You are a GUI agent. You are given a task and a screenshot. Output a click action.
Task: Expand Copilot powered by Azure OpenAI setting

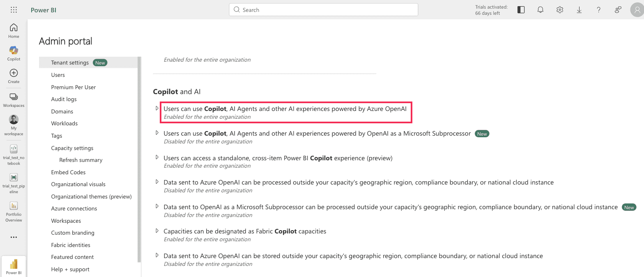pos(157,108)
